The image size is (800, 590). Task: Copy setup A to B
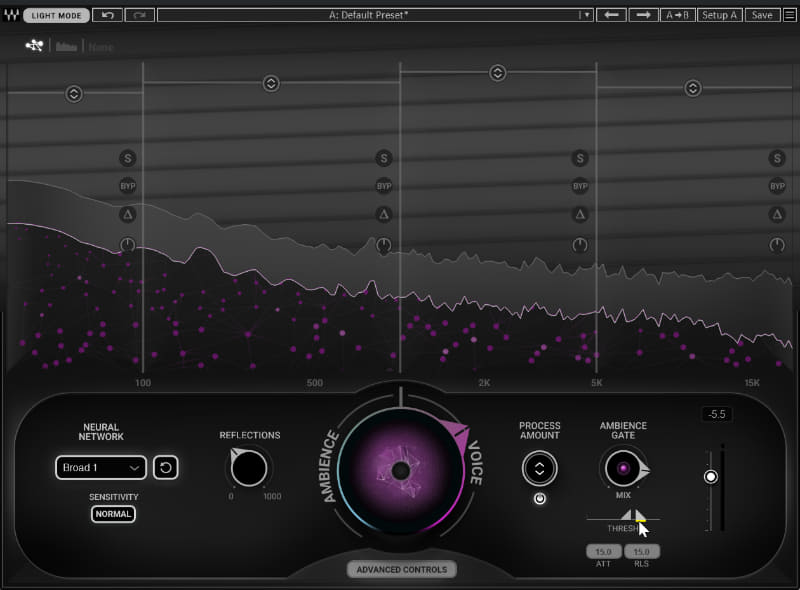[677, 15]
